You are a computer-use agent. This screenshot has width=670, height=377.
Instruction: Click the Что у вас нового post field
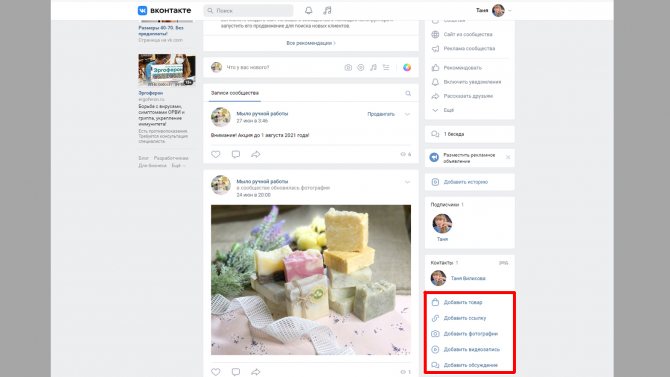point(282,68)
